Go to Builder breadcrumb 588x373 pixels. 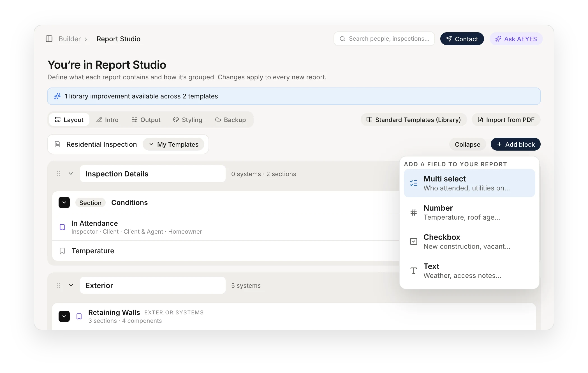(x=70, y=39)
